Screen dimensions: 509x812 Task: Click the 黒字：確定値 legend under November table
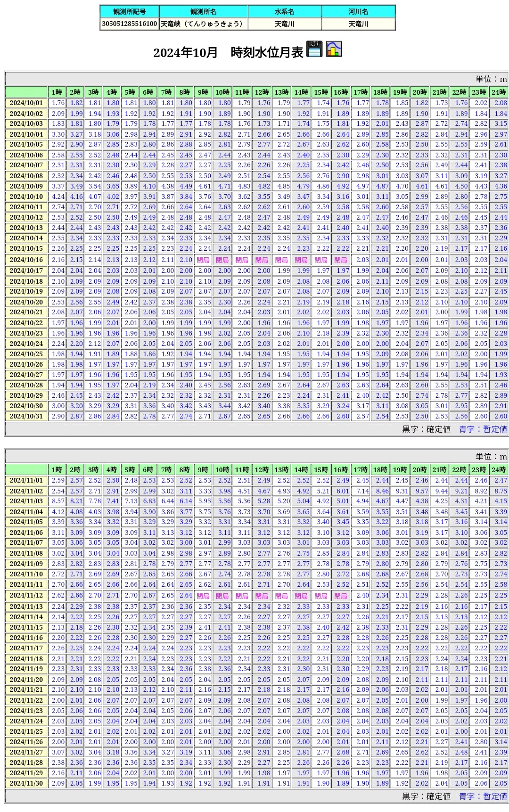point(426,796)
